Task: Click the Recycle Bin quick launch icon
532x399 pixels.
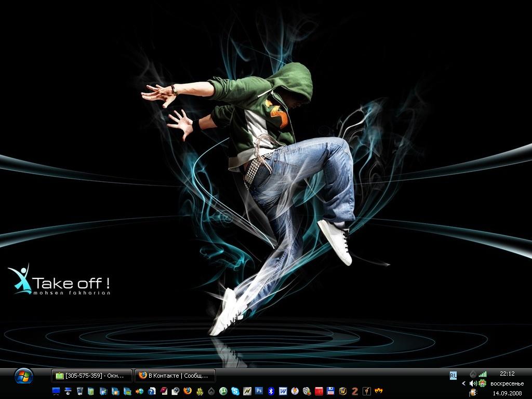Action: tap(79, 391)
